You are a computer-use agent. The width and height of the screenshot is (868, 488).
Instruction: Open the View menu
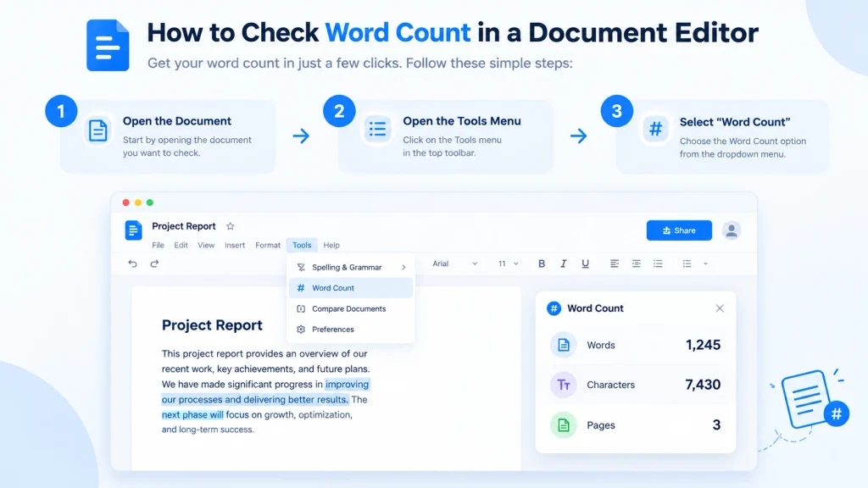[206, 245]
